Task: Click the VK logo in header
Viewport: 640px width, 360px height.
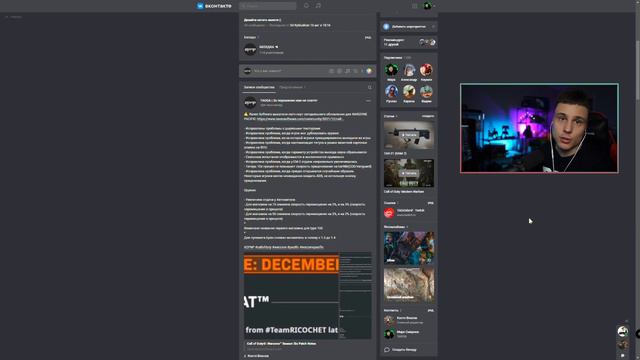Action: [214, 6]
